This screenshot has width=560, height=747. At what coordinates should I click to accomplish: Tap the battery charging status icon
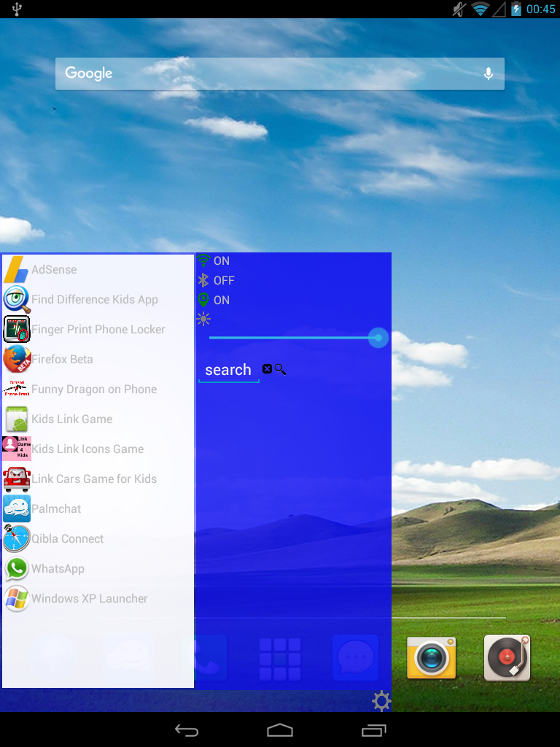click(x=516, y=9)
